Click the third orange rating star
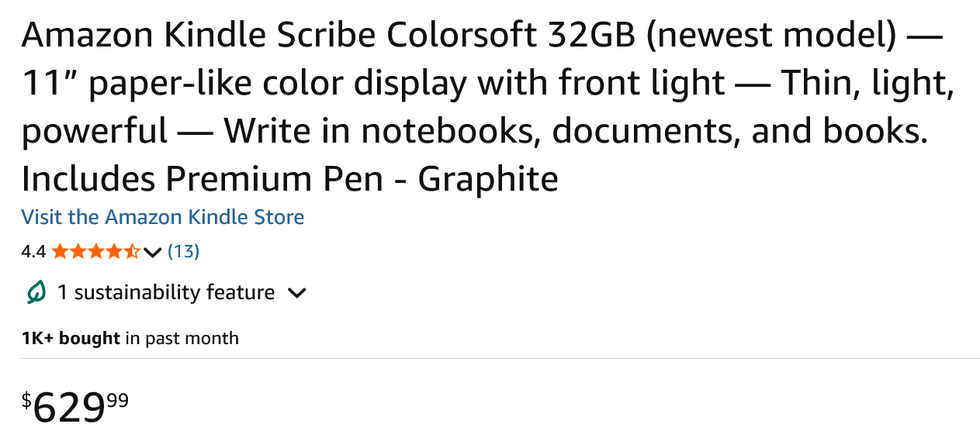Screen dimensions: 980x448 [x=96, y=251]
